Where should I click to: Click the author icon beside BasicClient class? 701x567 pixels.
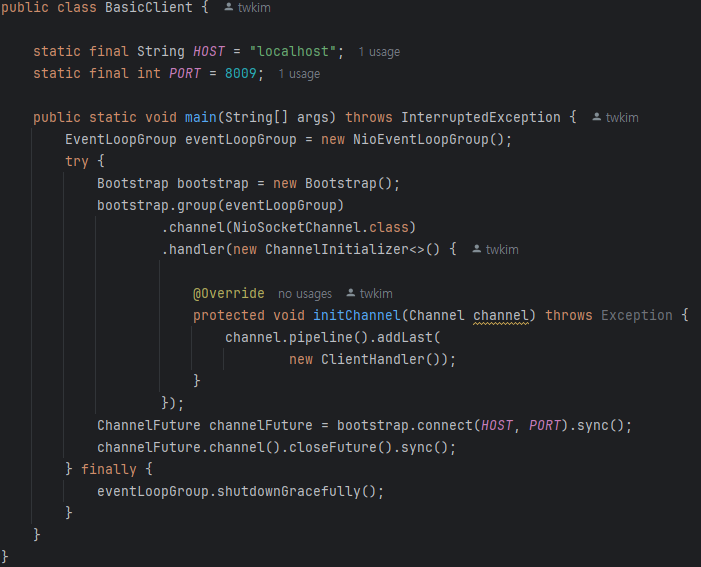pyautogui.click(x=228, y=7)
